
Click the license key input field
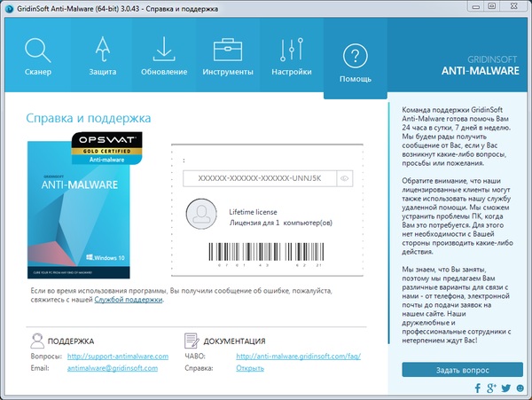tap(259, 178)
